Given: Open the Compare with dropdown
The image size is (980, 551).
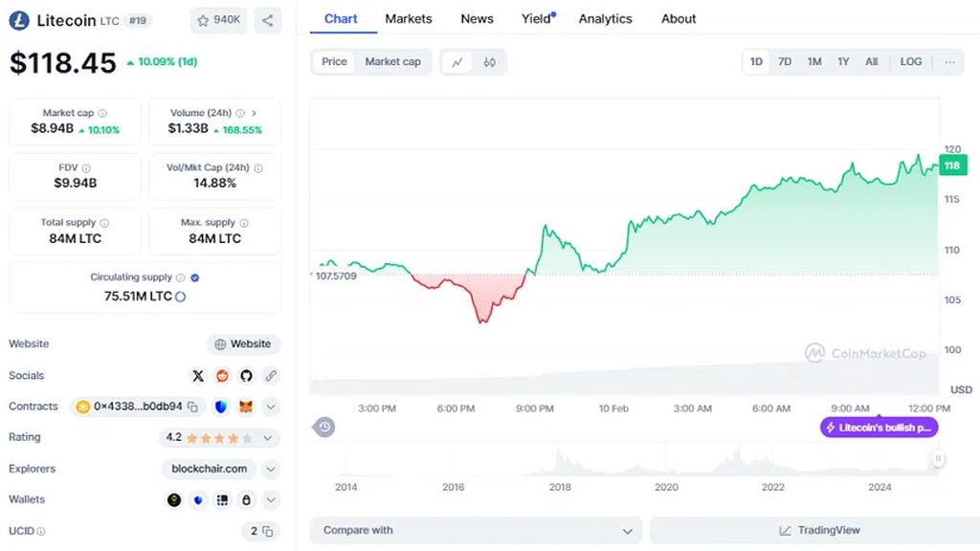Looking at the screenshot, I should click(477, 530).
